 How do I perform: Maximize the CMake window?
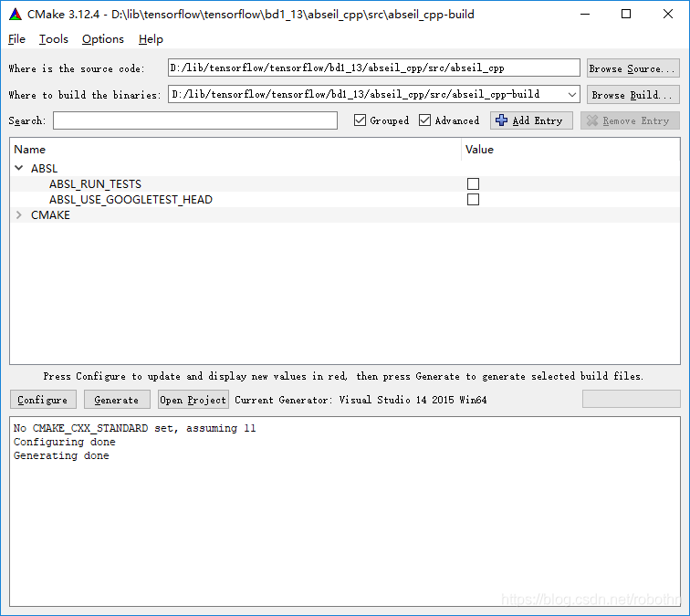click(626, 14)
